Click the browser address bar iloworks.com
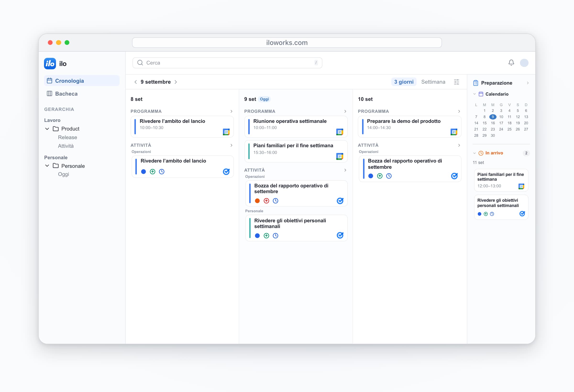Viewport: 574px width, 392px height. tap(287, 43)
